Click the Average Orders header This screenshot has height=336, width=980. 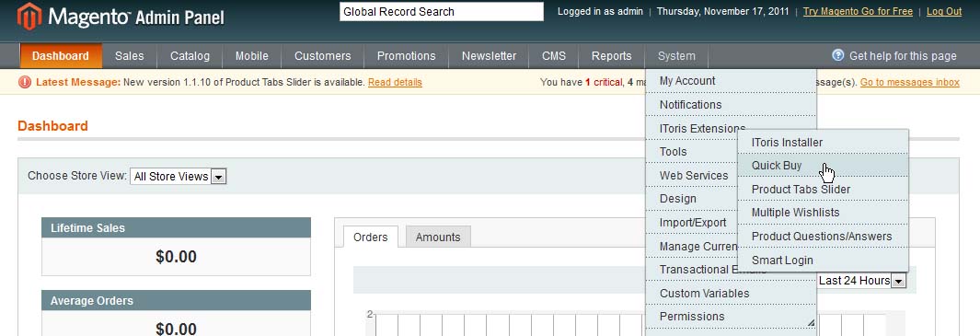177,300
